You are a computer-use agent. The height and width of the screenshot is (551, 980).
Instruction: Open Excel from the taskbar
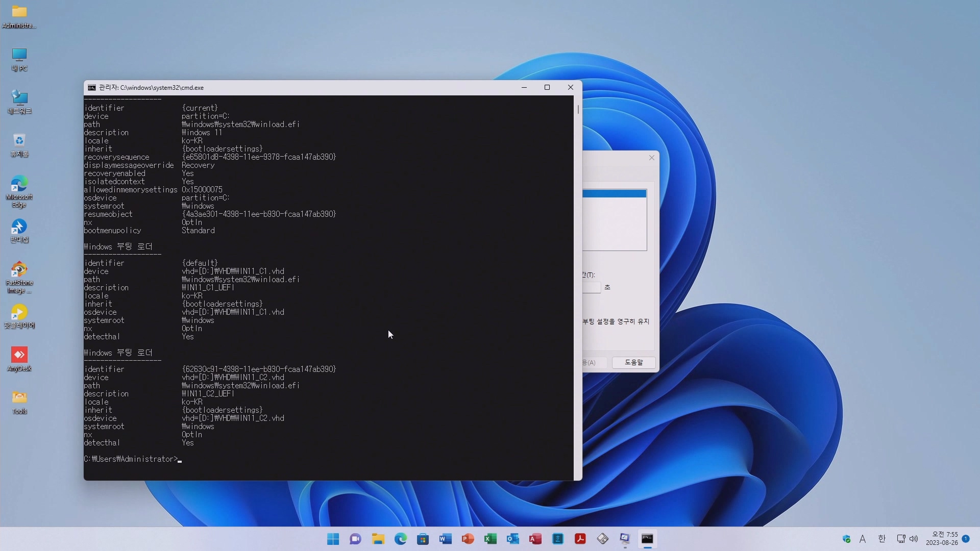tap(490, 539)
